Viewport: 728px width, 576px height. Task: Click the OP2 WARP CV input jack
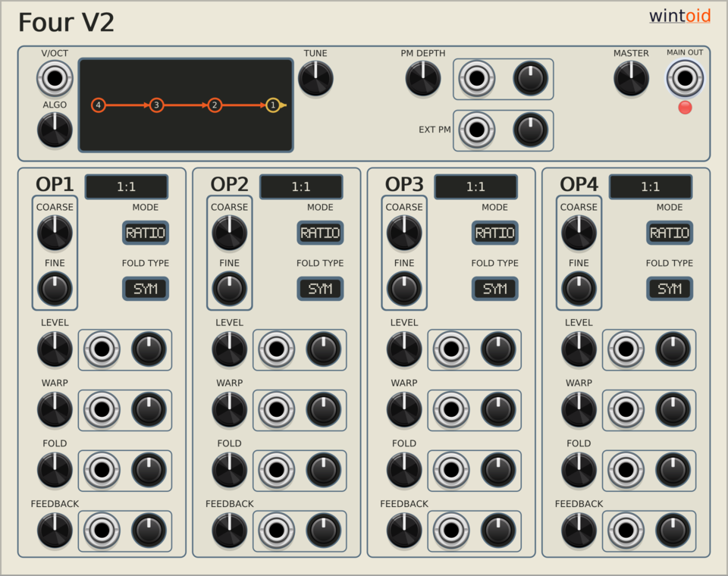pos(276,409)
